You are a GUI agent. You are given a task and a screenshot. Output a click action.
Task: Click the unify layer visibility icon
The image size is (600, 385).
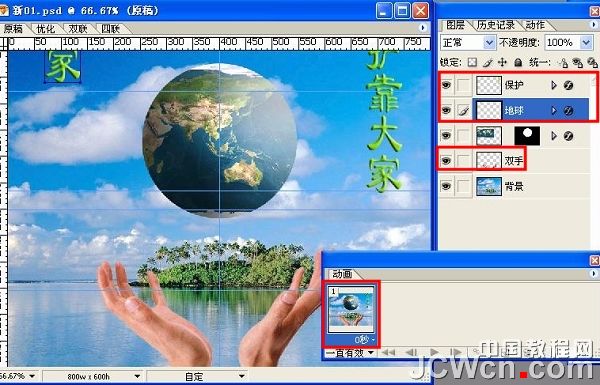click(577, 62)
